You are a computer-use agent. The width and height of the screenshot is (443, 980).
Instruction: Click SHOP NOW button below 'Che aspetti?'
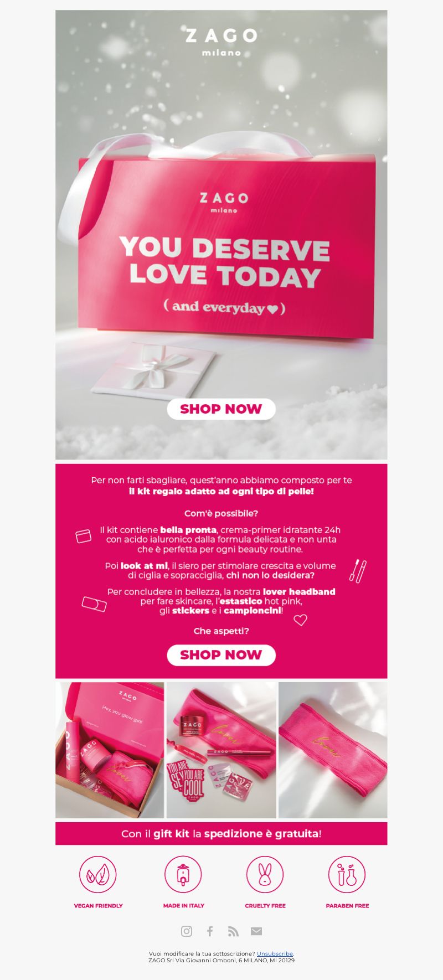pyautogui.click(x=221, y=655)
